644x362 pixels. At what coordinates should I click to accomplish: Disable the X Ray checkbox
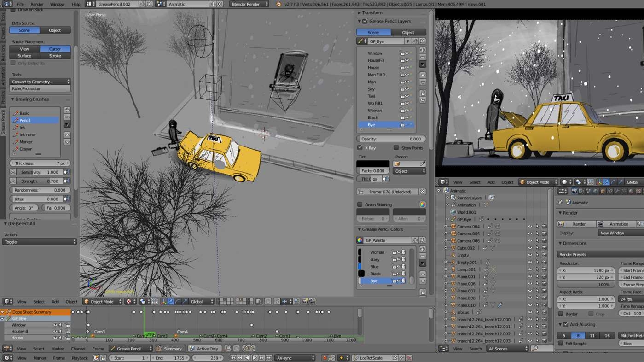360,148
